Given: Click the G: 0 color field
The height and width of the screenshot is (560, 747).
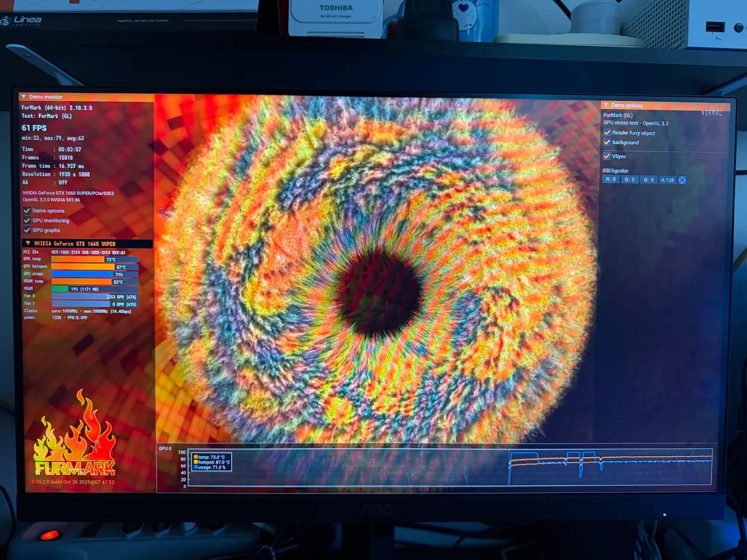Looking at the screenshot, I should (x=630, y=180).
